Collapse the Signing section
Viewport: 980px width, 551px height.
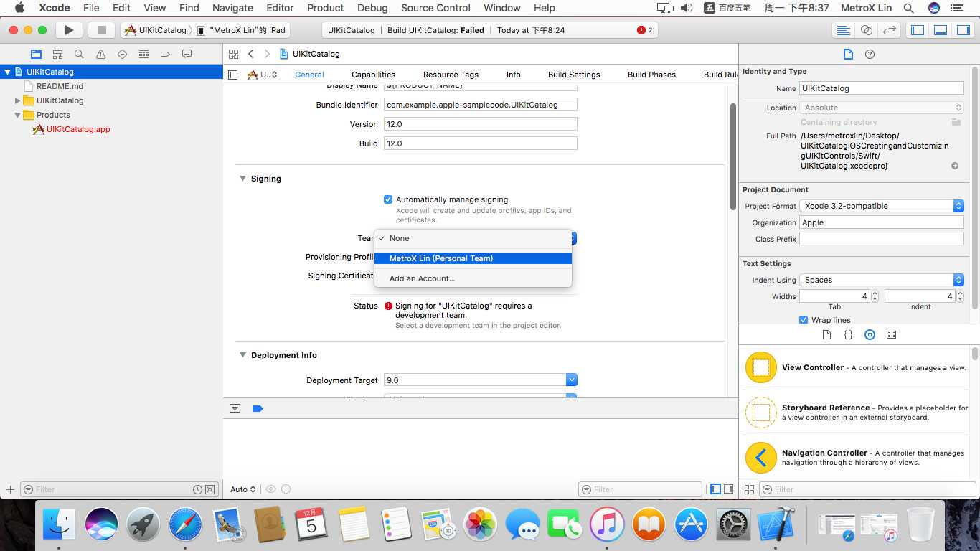click(x=242, y=179)
